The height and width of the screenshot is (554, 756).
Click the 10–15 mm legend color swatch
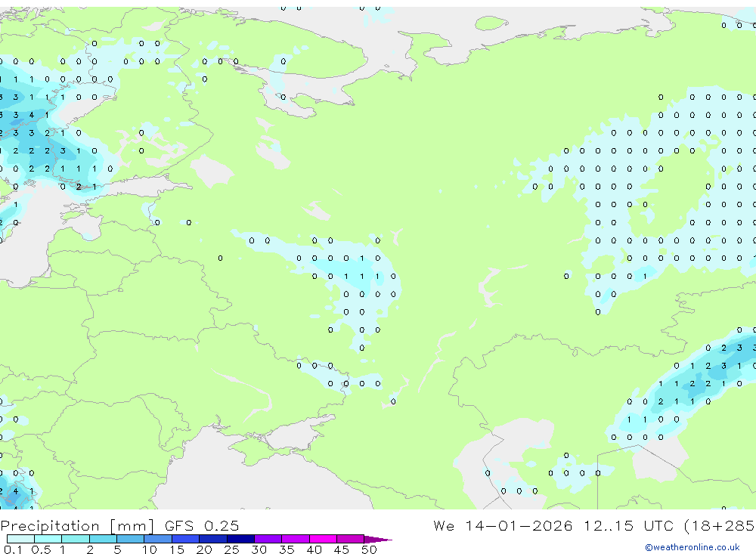[x=158, y=539]
